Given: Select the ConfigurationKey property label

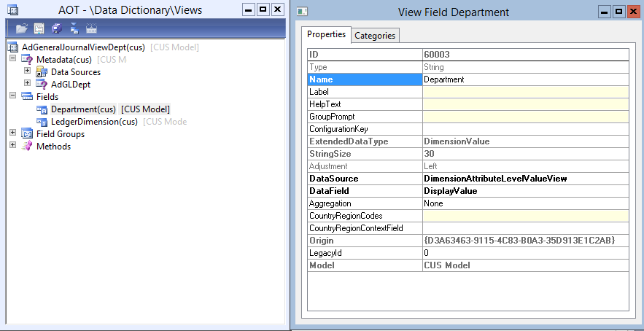Looking at the screenshot, I should pos(365,129).
